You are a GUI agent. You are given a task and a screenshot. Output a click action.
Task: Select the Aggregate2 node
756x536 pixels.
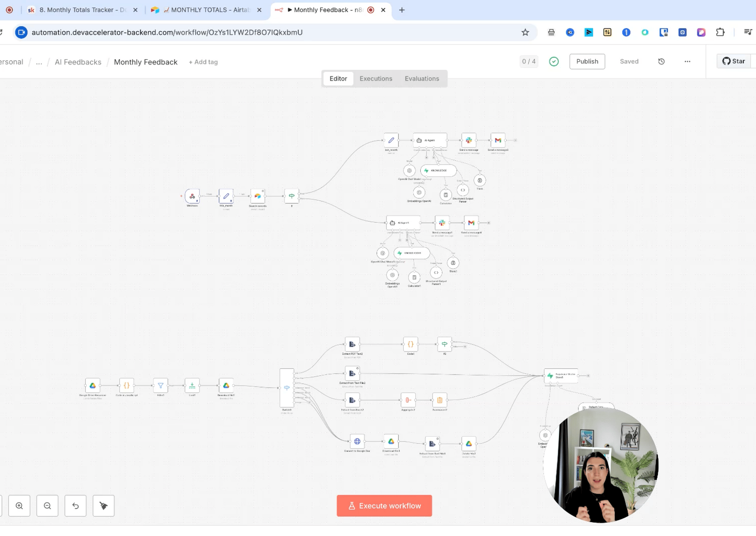click(x=408, y=400)
